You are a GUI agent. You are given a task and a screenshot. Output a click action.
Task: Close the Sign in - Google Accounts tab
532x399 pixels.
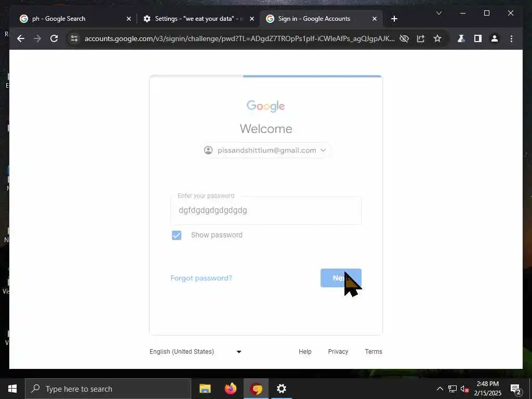(374, 19)
